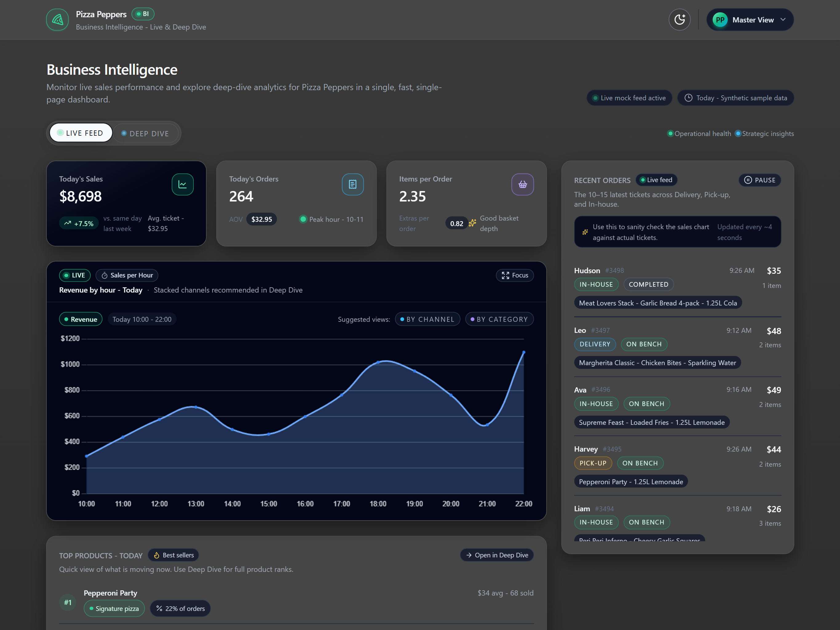The width and height of the screenshot is (840, 630).
Task: Open Ava's order #3496
Action: click(x=677, y=407)
